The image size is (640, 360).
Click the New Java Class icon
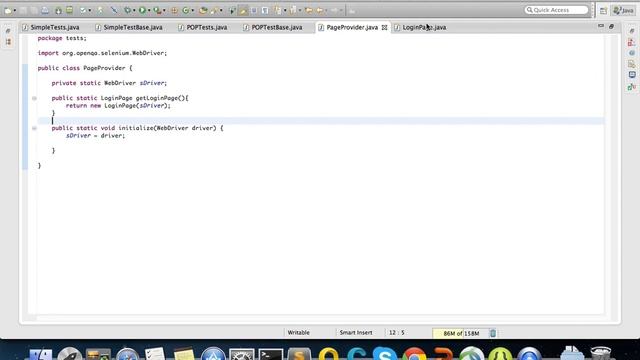point(186,11)
